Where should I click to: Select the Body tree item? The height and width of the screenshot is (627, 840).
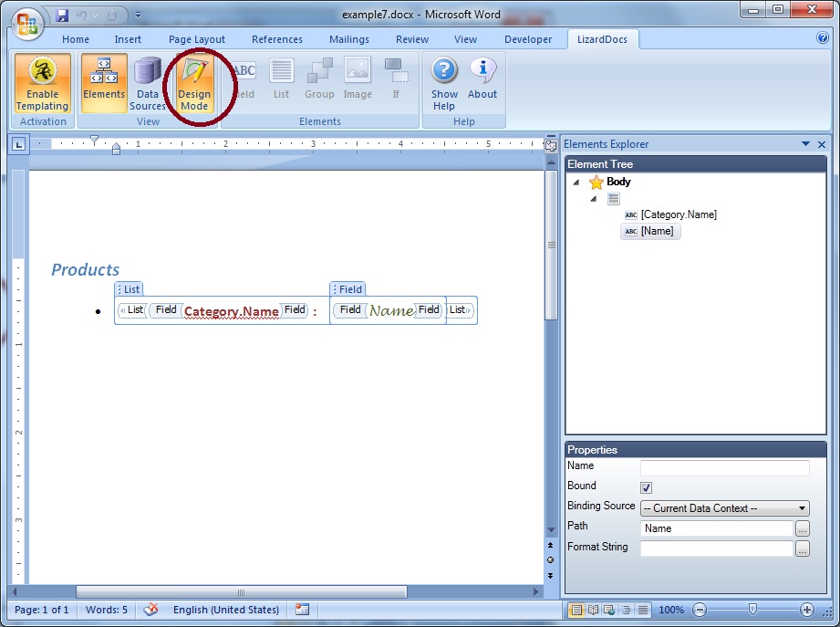click(618, 182)
